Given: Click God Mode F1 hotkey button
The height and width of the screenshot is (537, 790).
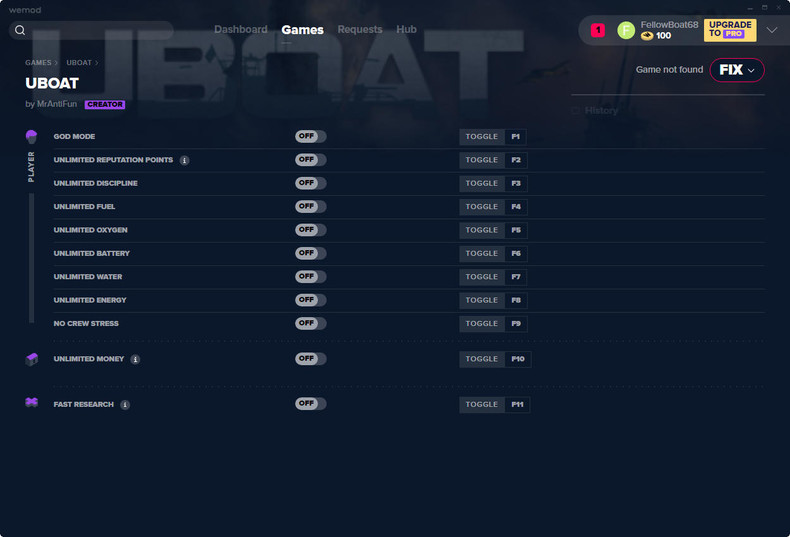Looking at the screenshot, I should [x=515, y=137].
